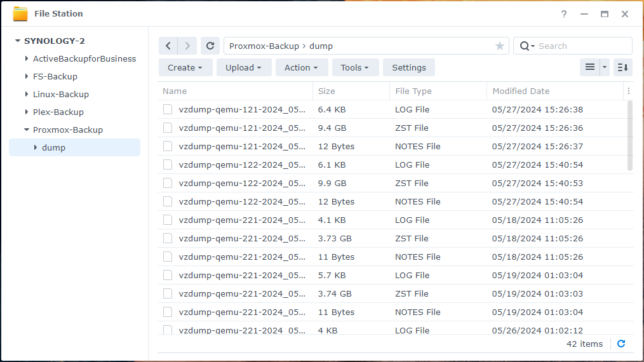Screen dimensions: 644x362
Task: Expand the Plex-Backup folder arrow
Action: click(26, 112)
